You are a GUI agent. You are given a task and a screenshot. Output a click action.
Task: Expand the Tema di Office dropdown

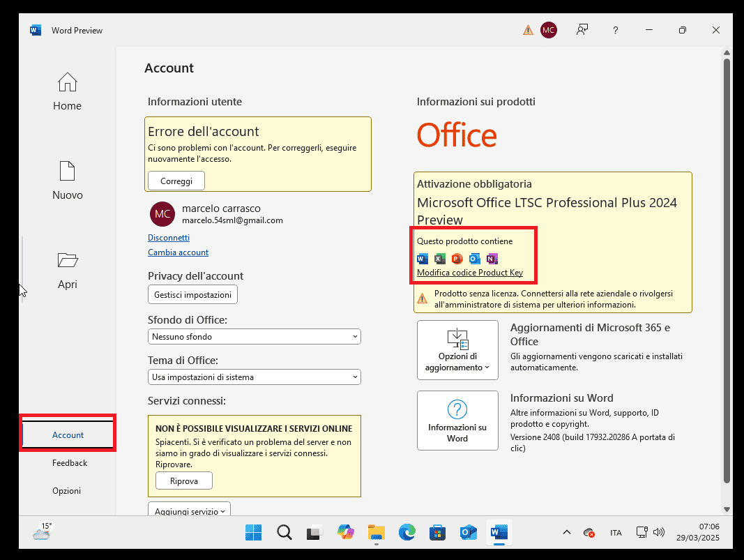coord(255,377)
